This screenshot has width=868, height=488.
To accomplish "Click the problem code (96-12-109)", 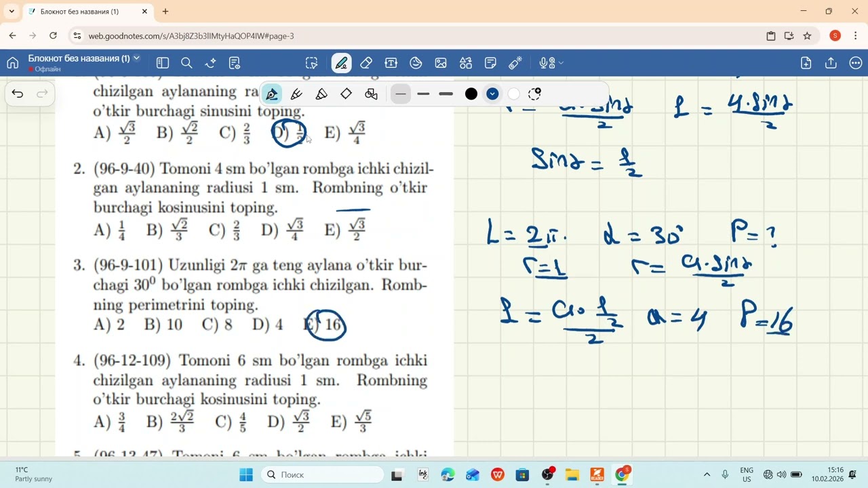I will 134,360.
